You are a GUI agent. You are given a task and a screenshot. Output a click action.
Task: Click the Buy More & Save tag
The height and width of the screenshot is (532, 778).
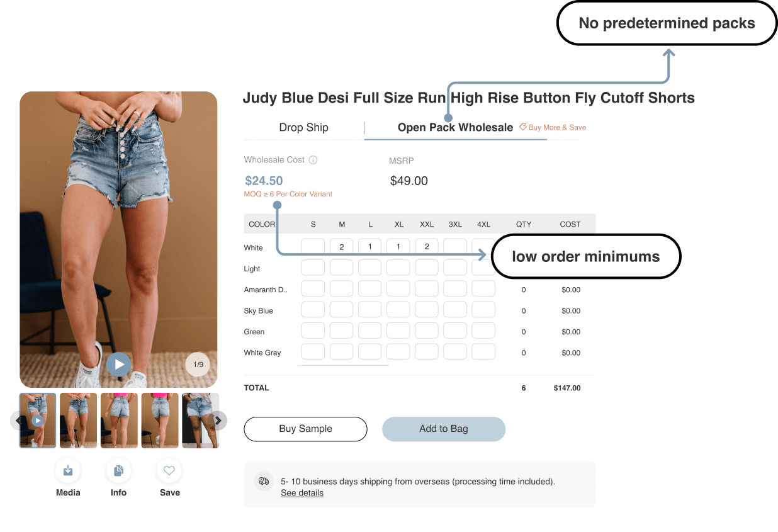[x=553, y=127]
